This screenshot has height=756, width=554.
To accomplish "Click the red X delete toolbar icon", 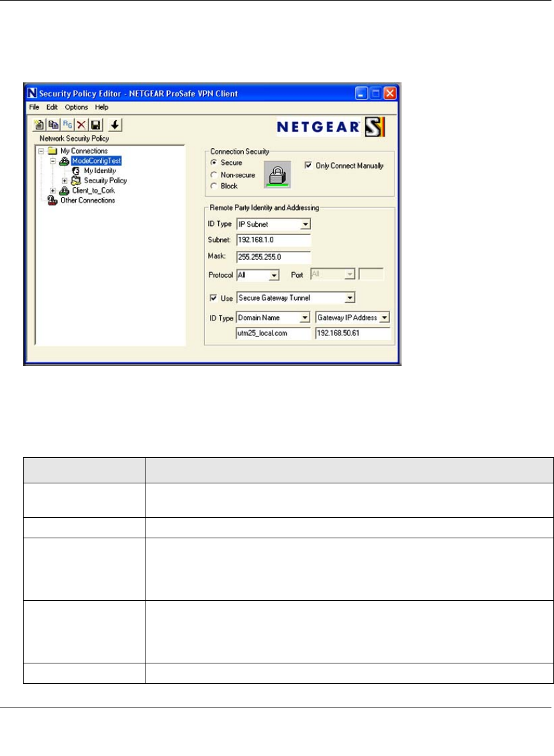I will (x=82, y=125).
